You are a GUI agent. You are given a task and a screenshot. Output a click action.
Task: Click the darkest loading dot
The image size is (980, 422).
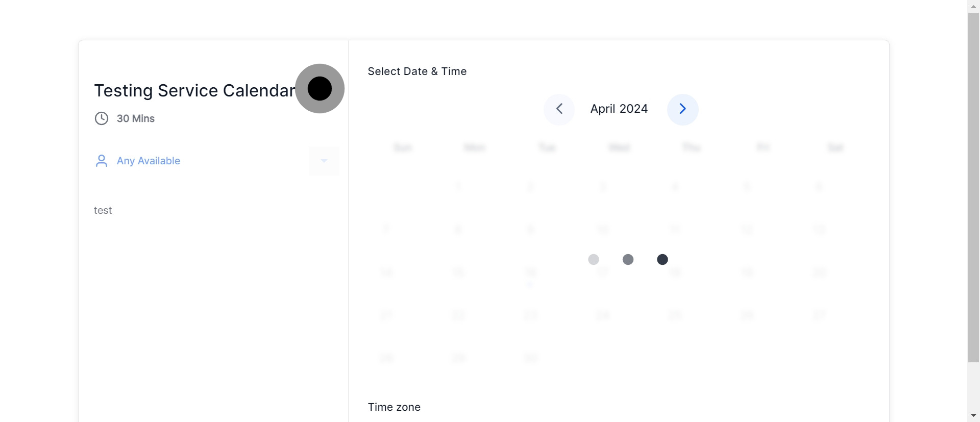662,259
